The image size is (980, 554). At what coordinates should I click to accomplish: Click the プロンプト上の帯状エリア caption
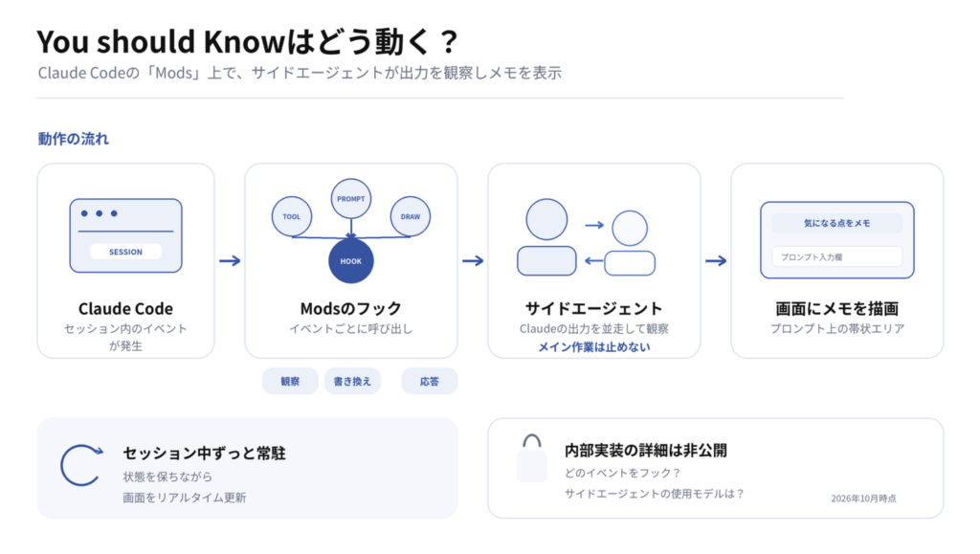click(x=836, y=328)
